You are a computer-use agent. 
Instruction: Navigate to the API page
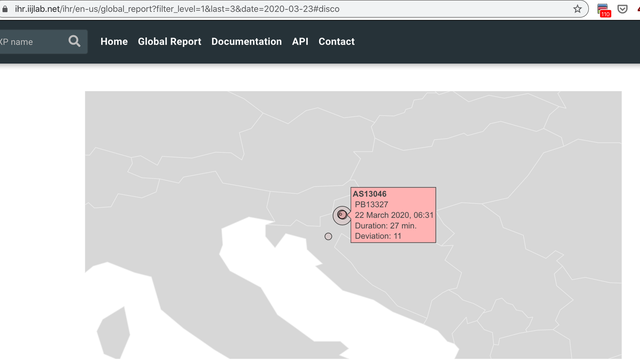point(300,42)
